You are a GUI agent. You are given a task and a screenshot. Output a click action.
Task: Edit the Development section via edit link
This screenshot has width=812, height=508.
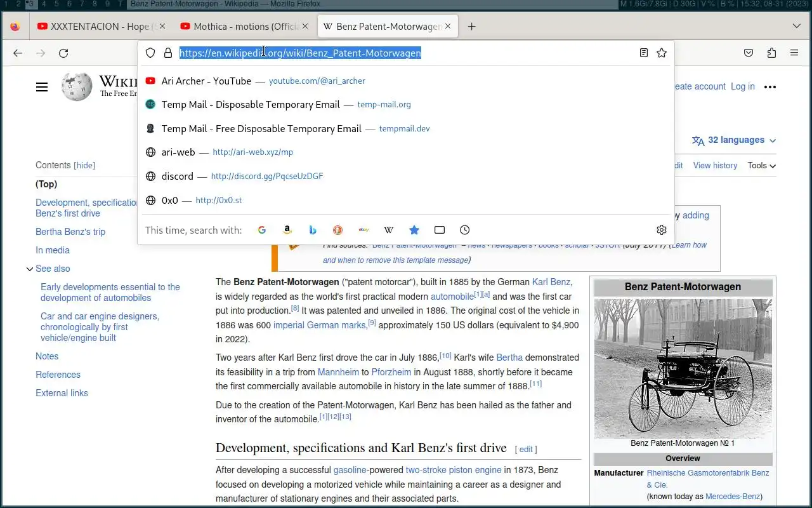tap(526, 450)
